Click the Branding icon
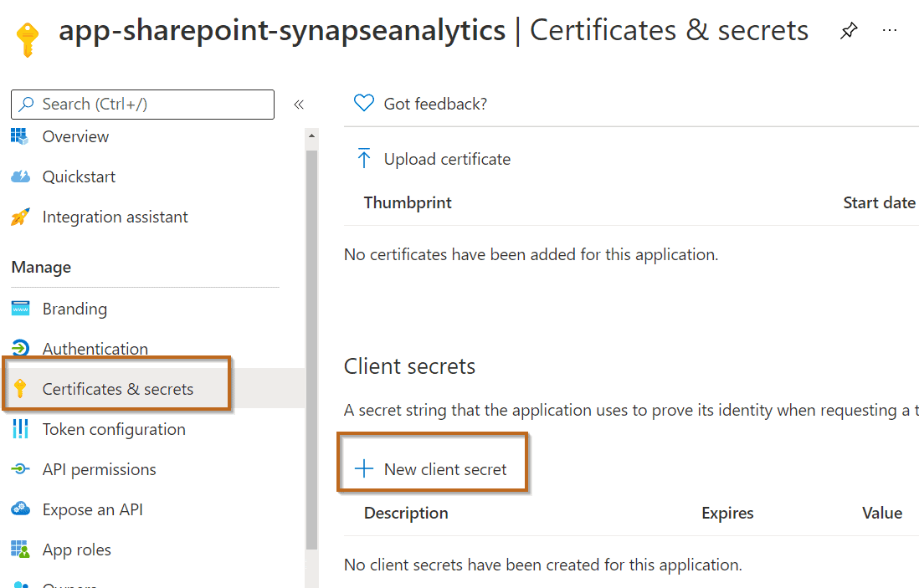This screenshot has height=588, width=919. (21, 308)
